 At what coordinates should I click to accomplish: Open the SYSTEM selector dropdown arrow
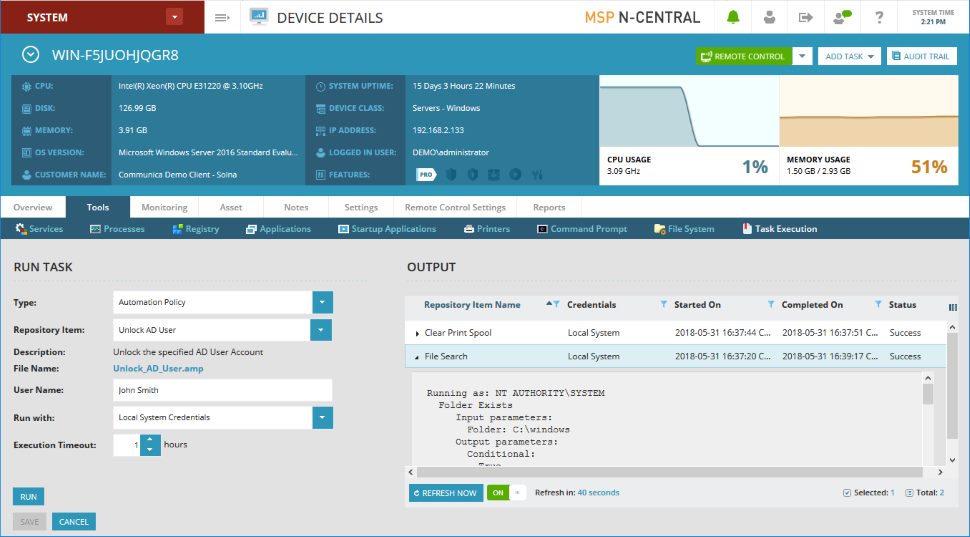174,17
